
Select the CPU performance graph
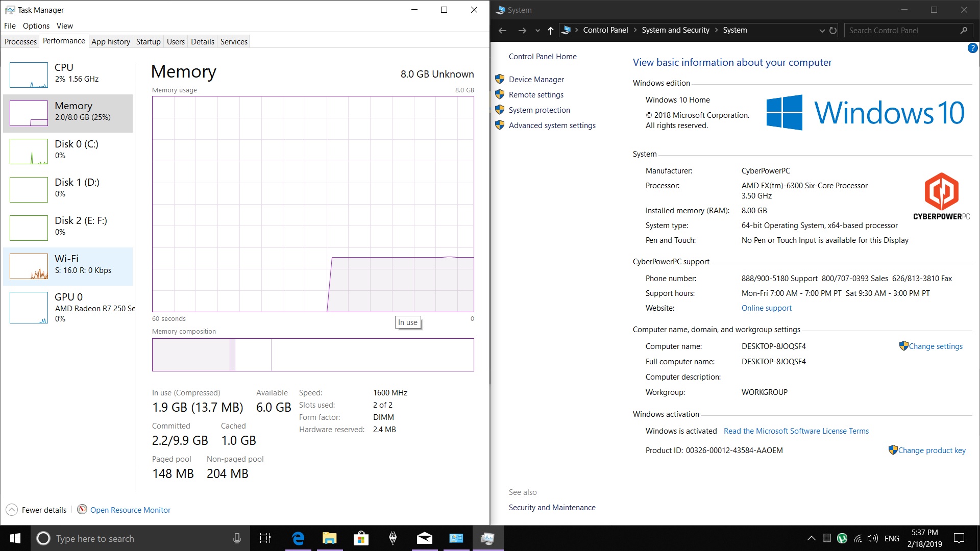click(29, 75)
